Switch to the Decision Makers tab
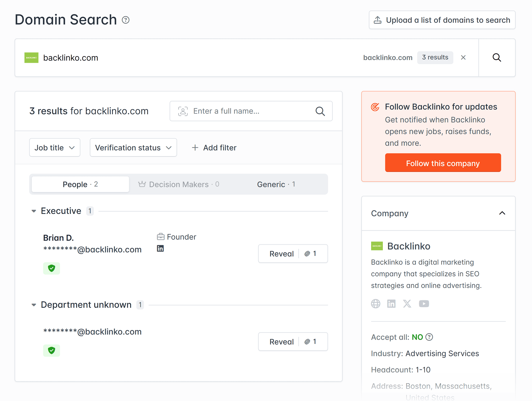The image size is (532, 401). [179, 185]
